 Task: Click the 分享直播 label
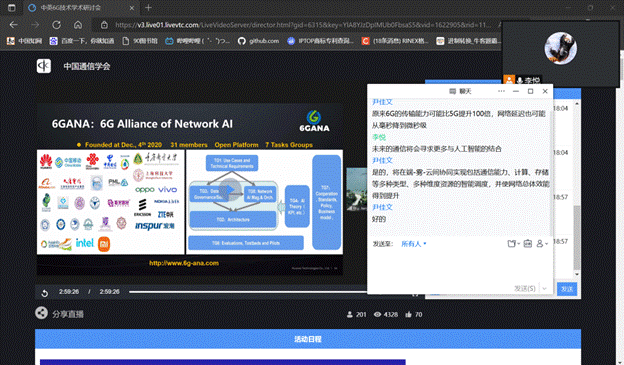pyautogui.click(x=68, y=314)
